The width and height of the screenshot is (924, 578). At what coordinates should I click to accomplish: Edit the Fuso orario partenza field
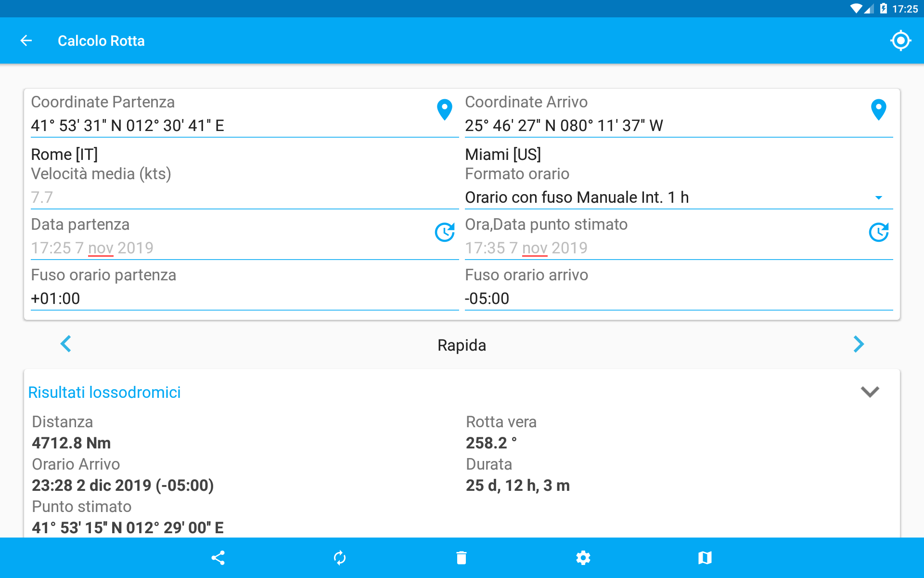[x=244, y=299]
